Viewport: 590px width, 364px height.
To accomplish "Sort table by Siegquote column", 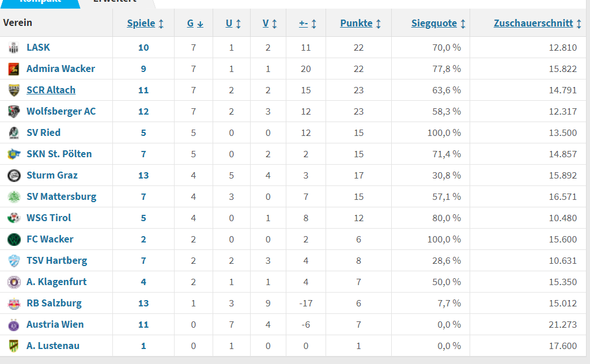I will pos(438,23).
